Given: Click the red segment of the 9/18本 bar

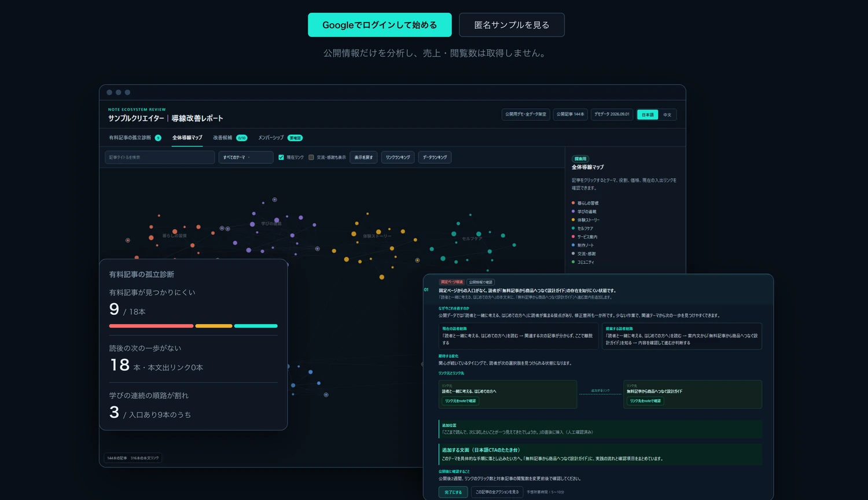Looking at the screenshot, I should tap(151, 326).
